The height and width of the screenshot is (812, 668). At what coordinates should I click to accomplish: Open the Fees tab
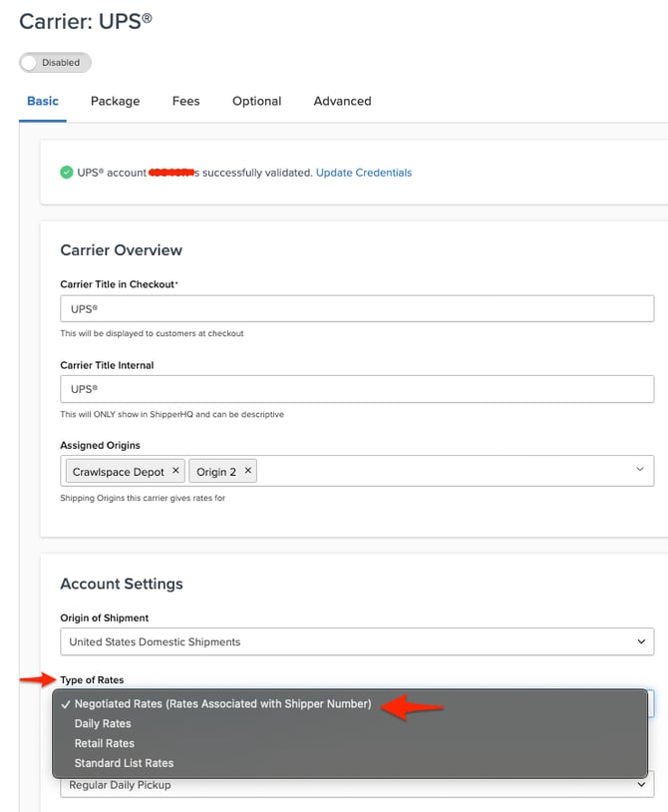pos(185,101)
